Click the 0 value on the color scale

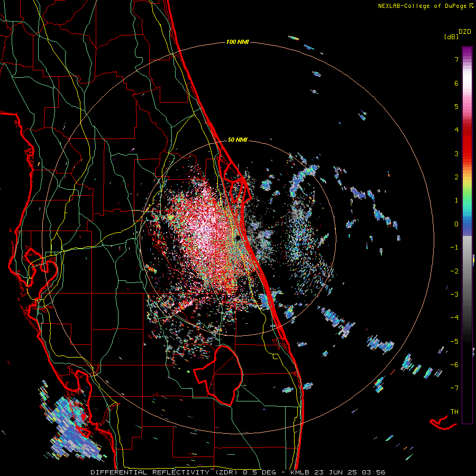(456, 224)
